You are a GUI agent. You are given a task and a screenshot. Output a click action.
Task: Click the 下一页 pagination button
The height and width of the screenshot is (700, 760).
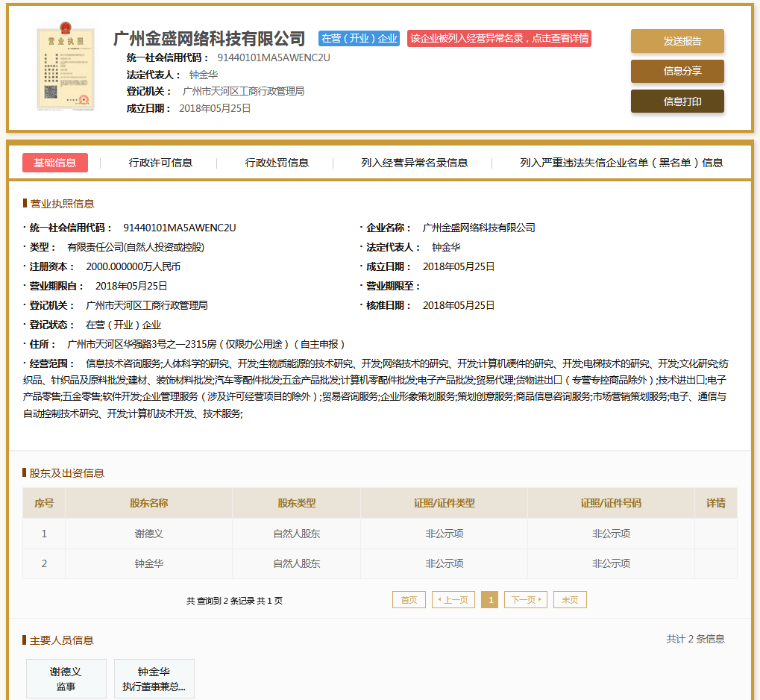[x=525, y=599]
